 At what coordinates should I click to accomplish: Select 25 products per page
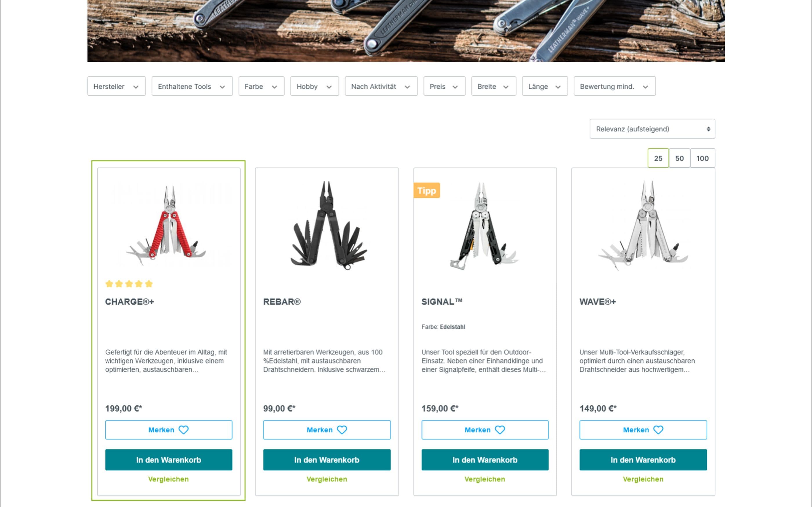click(658, 158)
